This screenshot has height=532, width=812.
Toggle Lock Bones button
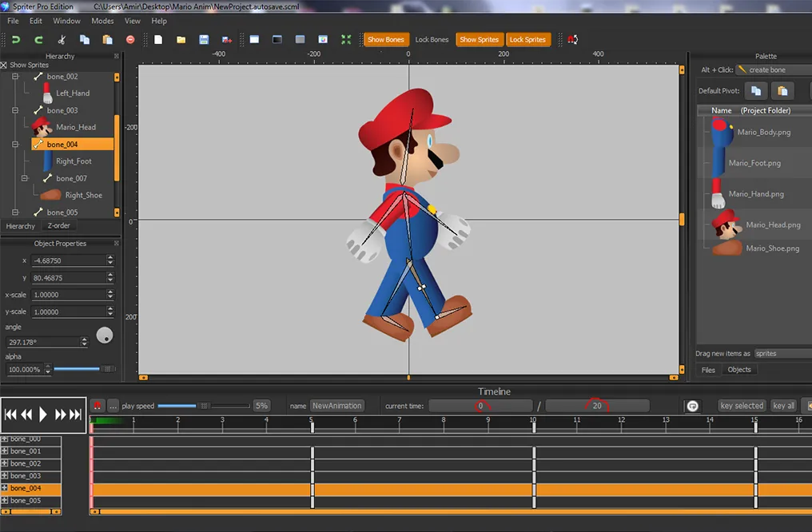432,40
